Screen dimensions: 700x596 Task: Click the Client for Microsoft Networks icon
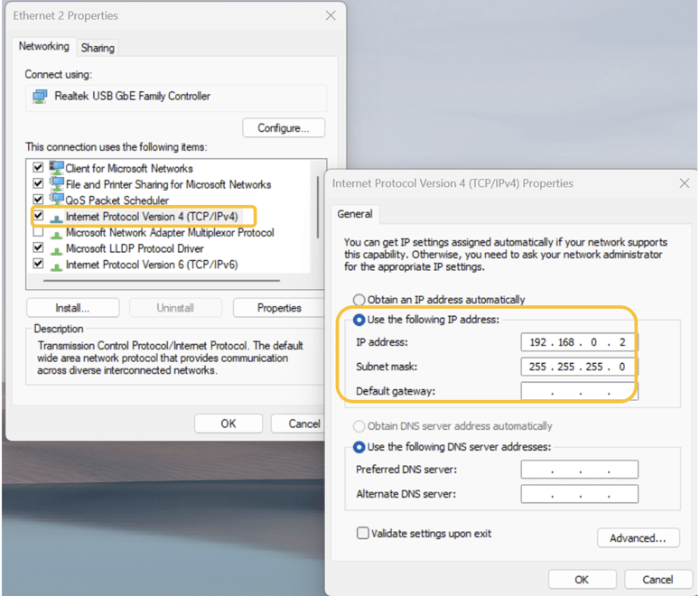click(57, 168)
